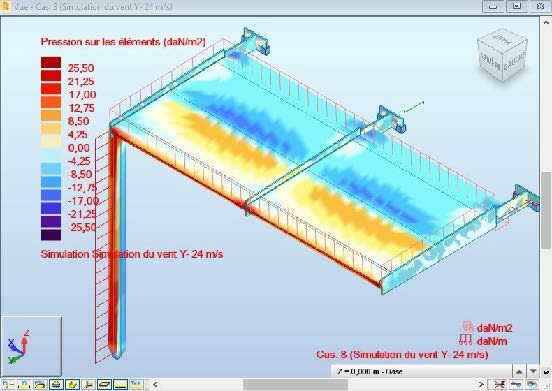Toggle load symbols display button
The width and height of the screenshot is (552, 391).
tap(121, 384)
